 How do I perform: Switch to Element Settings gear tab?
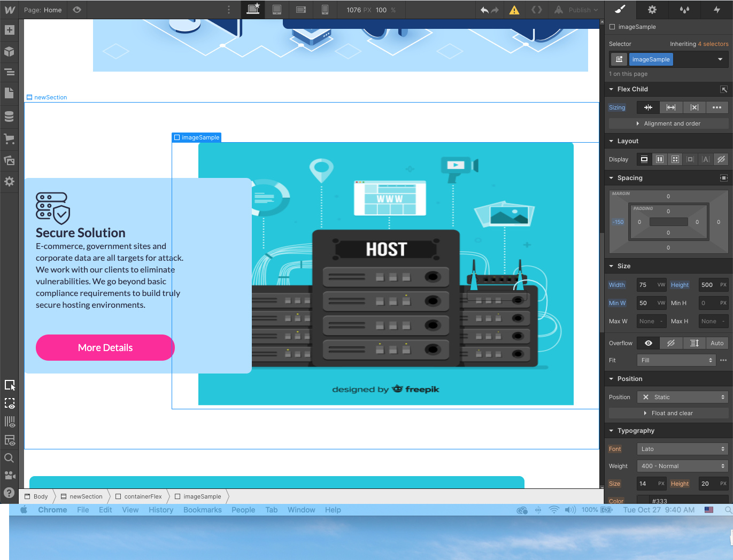(x=652, y=9)
